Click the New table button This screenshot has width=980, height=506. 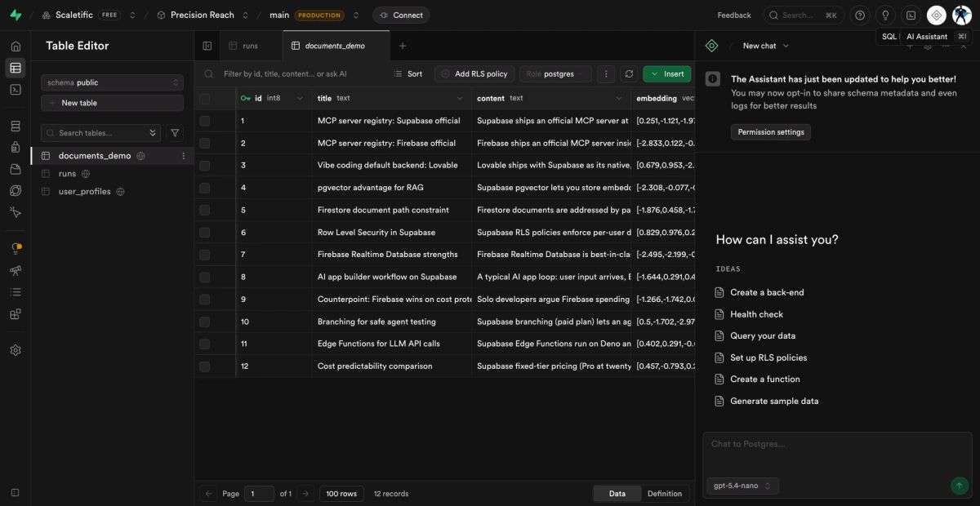click(112, 103)
